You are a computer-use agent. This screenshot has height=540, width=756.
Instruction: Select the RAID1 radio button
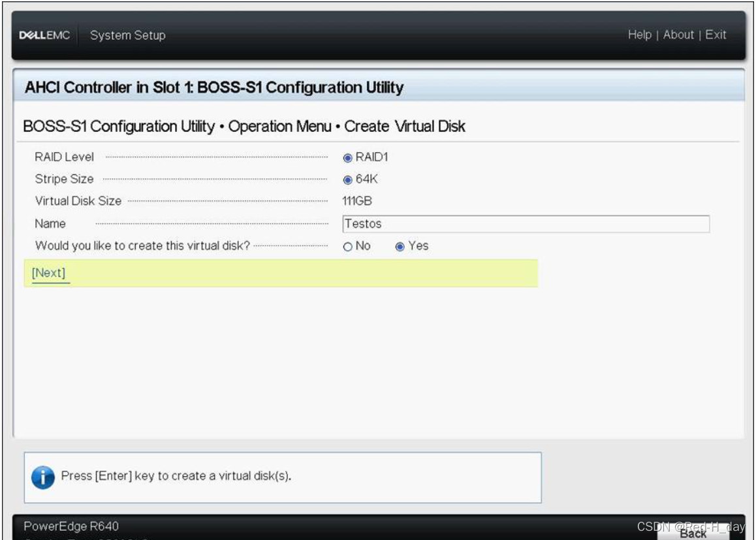coord(347,157)
